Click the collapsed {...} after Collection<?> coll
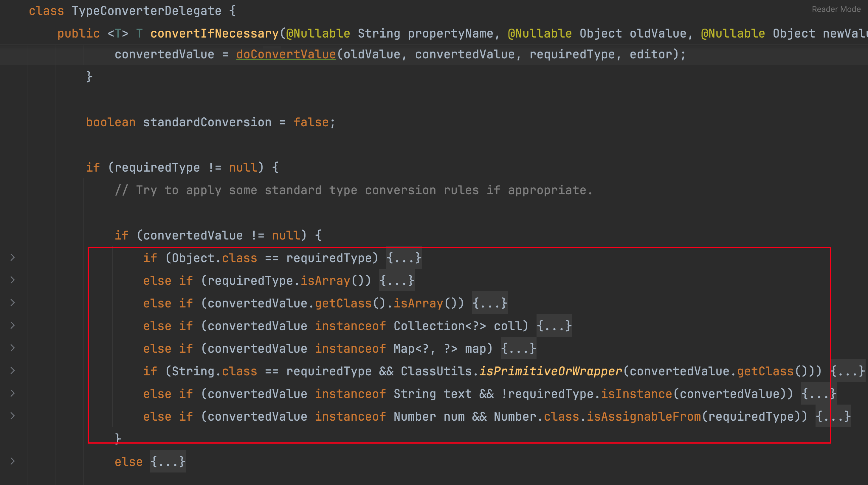 tap(554, 326)
